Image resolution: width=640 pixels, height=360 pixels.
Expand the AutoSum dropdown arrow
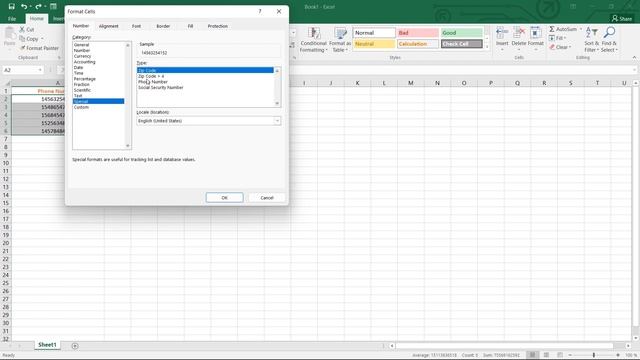pyautogui.click(x=581, y=29)
